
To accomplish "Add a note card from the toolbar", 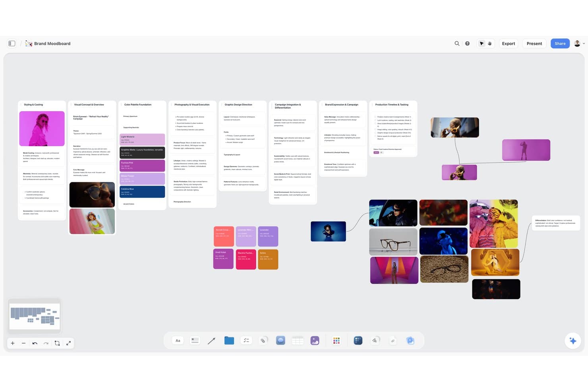I will tap(195, 341).
